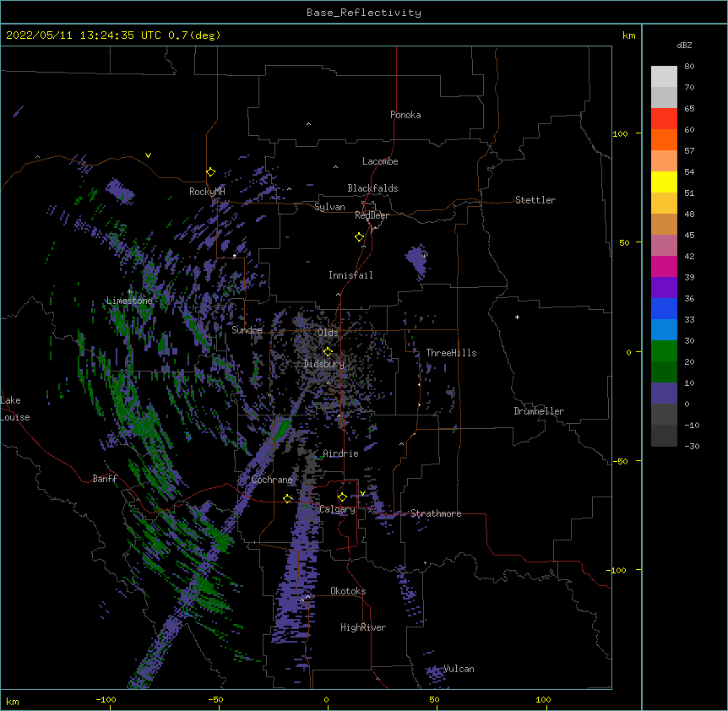
Task: Click the 50 tick on the right km axis
Action: 624,242
